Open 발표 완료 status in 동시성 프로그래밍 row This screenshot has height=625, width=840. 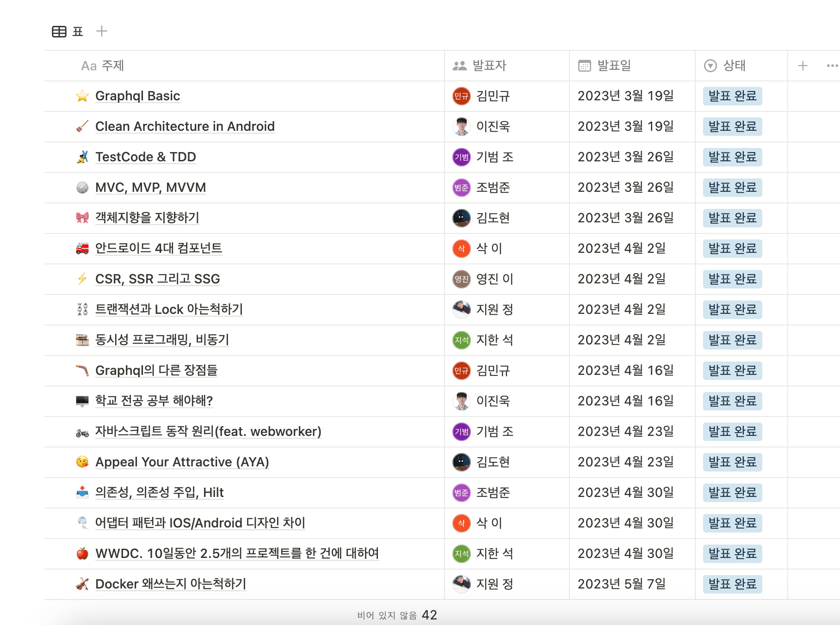click(x=733, y=340)
